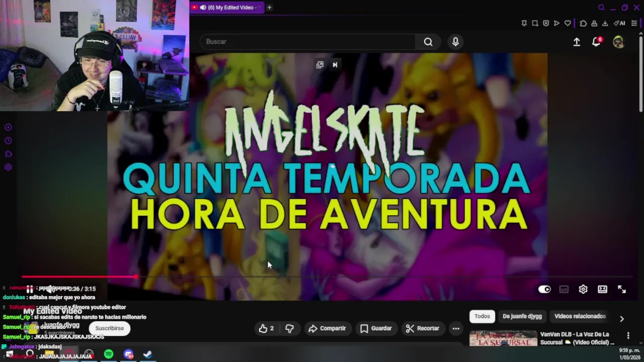Open Steam from the taskbar
Screen dimensions: 644x362
click(148, 354)
